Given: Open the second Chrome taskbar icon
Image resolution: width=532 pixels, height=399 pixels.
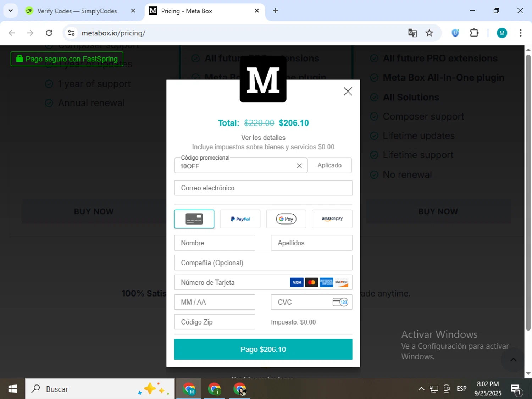Looking at the screenshot, I should (214, 389).
